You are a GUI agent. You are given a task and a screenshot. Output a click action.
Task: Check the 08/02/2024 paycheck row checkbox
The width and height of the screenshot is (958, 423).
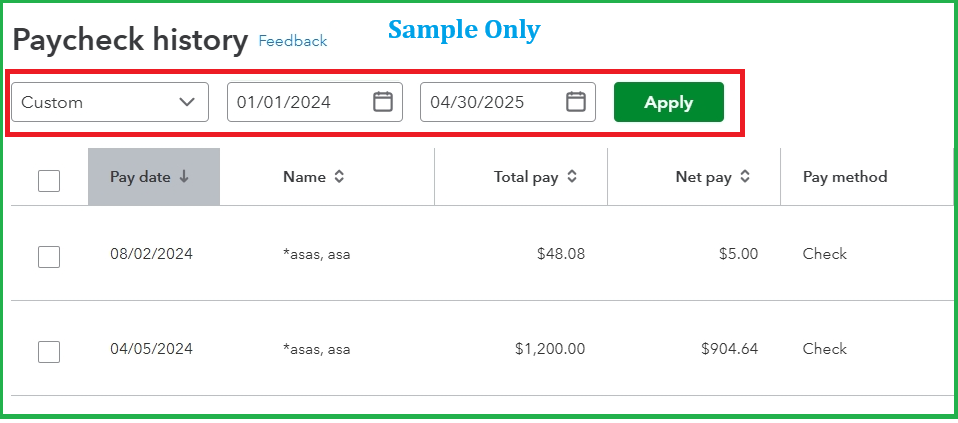49,257
